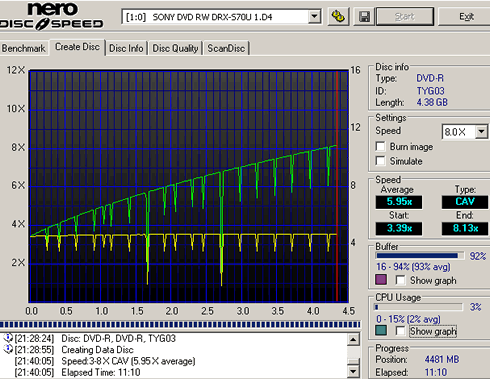Viewport: 490px width, 379px height.
Task: Click the Elapsed value 11:10 in Progress
Action: pos(436,372)
